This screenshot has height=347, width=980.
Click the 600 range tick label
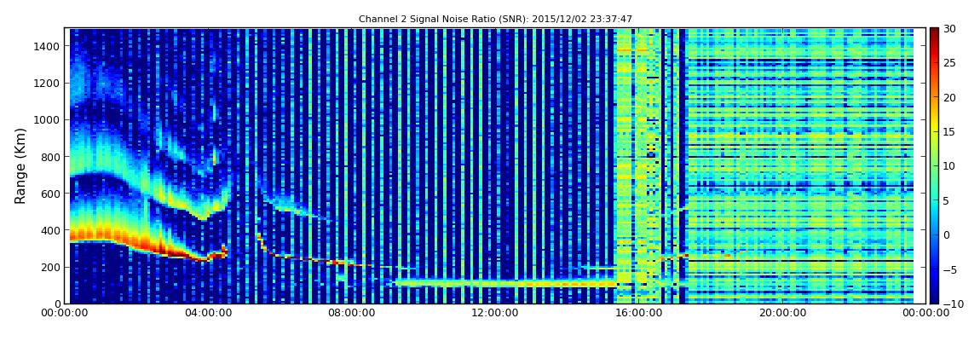pyautogui.click(x=50, y=194)
